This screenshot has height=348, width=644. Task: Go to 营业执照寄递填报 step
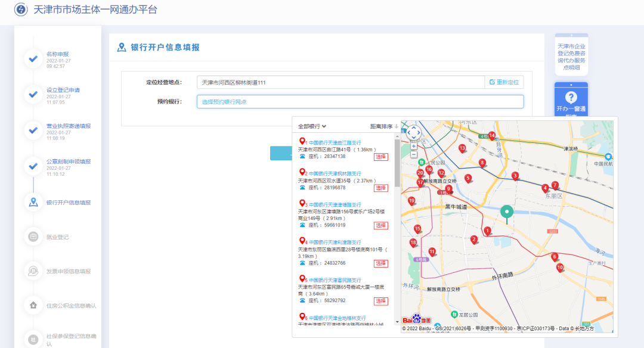tap(68, 126)
